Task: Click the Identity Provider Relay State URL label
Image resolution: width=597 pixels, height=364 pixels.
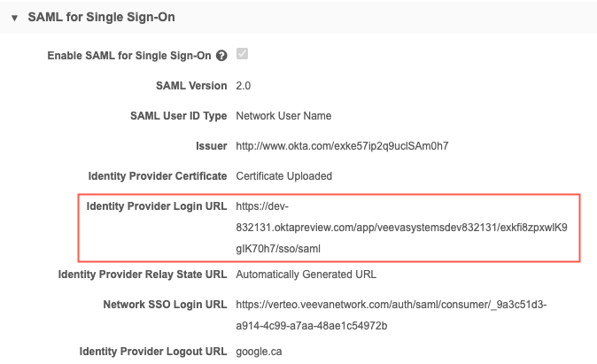Action: tap(143, 274)
